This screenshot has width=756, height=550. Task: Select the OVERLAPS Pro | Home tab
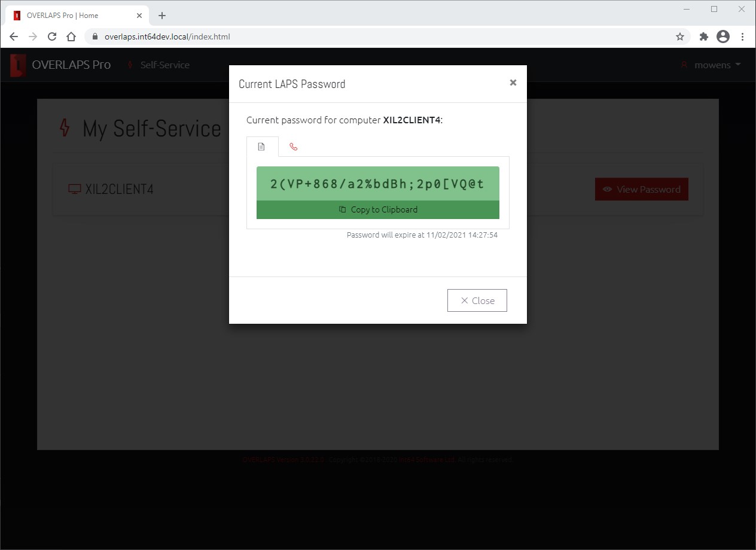point(77,16)
